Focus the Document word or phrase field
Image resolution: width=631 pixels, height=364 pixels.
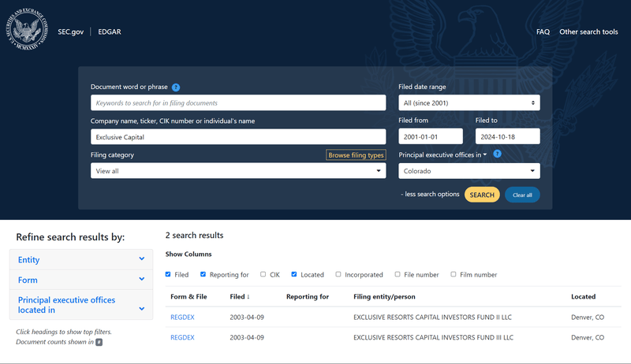point(238,103)
